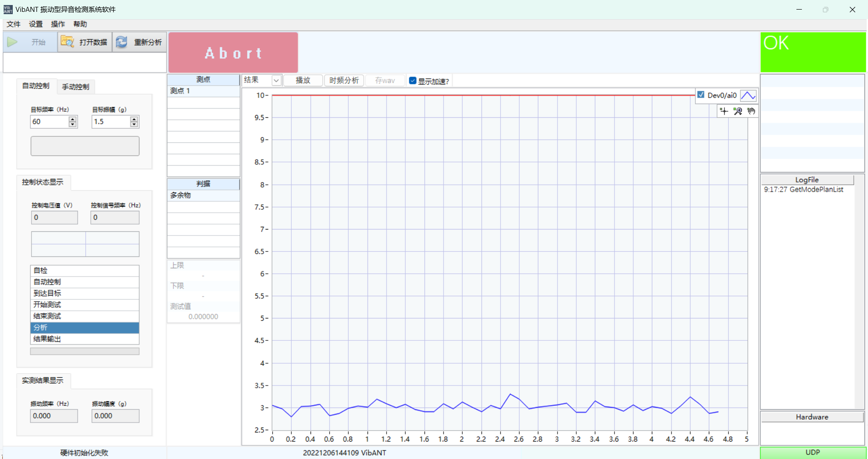The height and width of the screenshot is (459, 868).
Task: Toggle the Dev0/ai0 plot visibility checkbox
Action: coord(701,95)
